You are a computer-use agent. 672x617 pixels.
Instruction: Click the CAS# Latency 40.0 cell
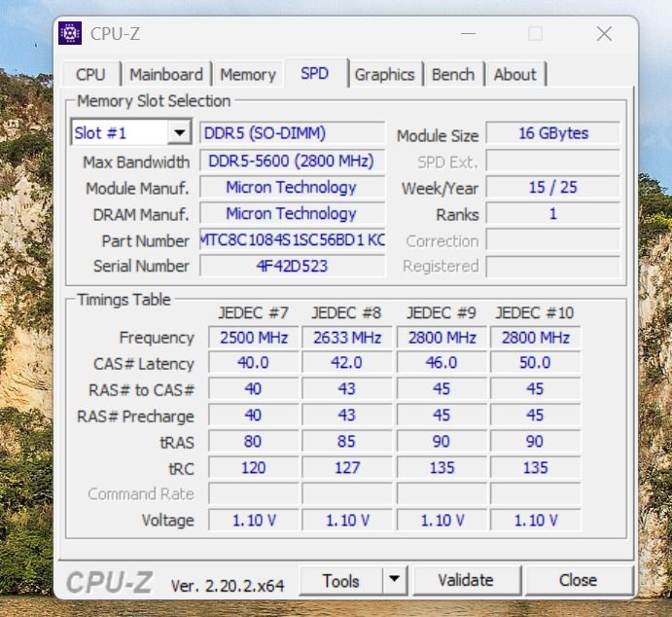click(x=254, y=363)
